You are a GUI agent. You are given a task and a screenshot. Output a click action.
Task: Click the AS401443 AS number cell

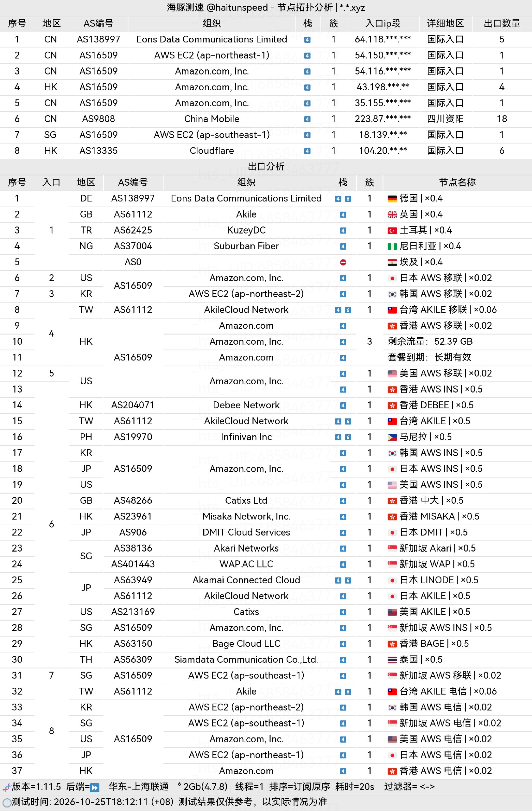[x=133, y=564]
